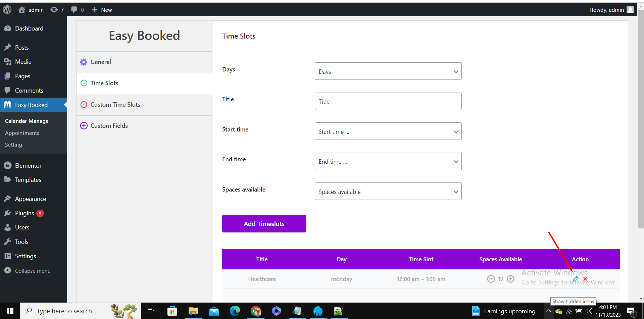Open the Howdy, admin account menu

click(x=611, y=10)
